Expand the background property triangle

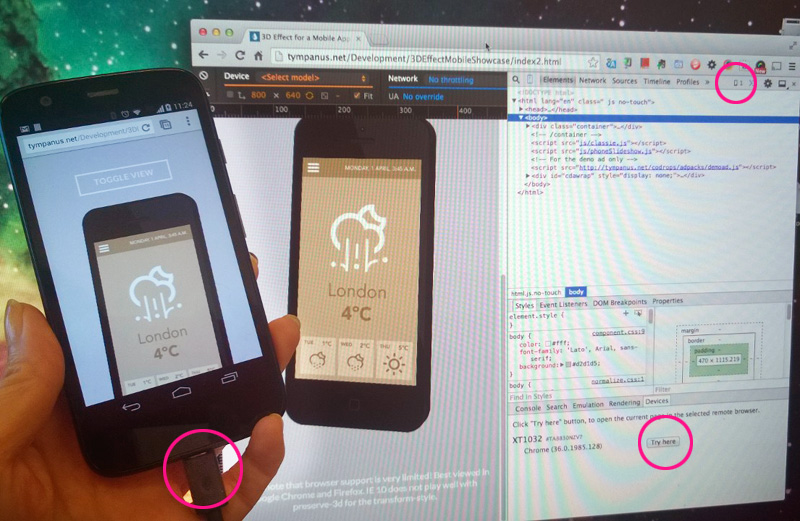[562, 365]
